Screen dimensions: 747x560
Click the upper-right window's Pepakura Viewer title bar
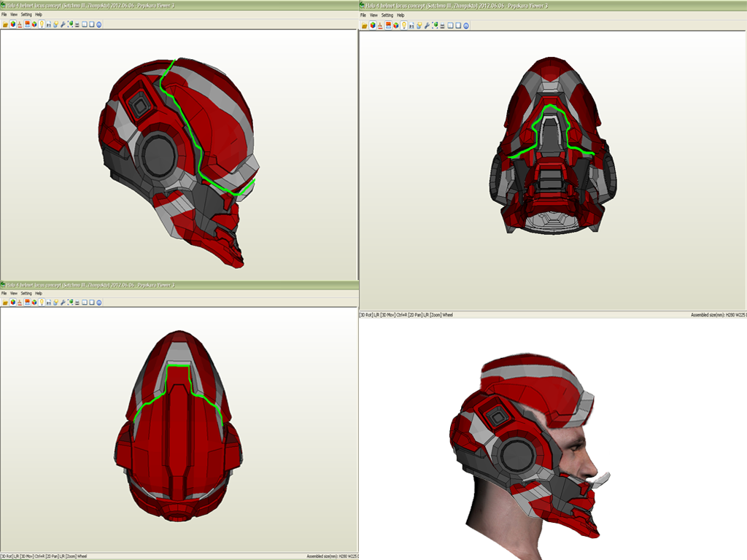(x=553, y=6)
